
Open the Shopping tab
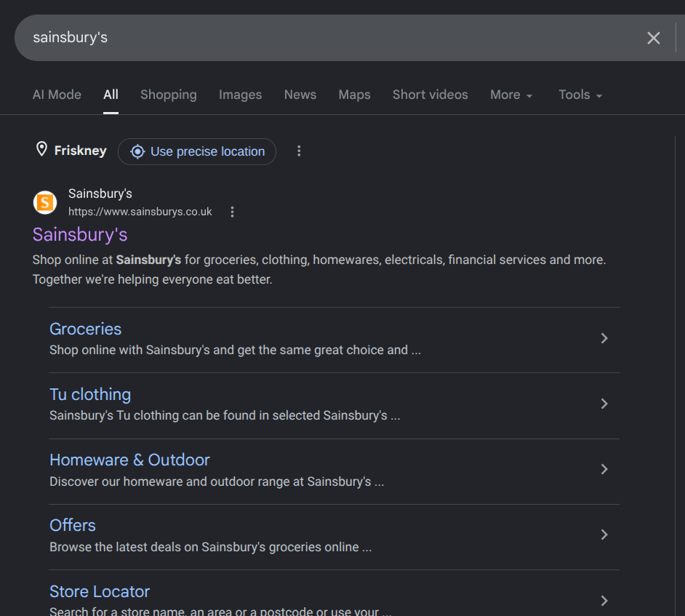point(168,95)
